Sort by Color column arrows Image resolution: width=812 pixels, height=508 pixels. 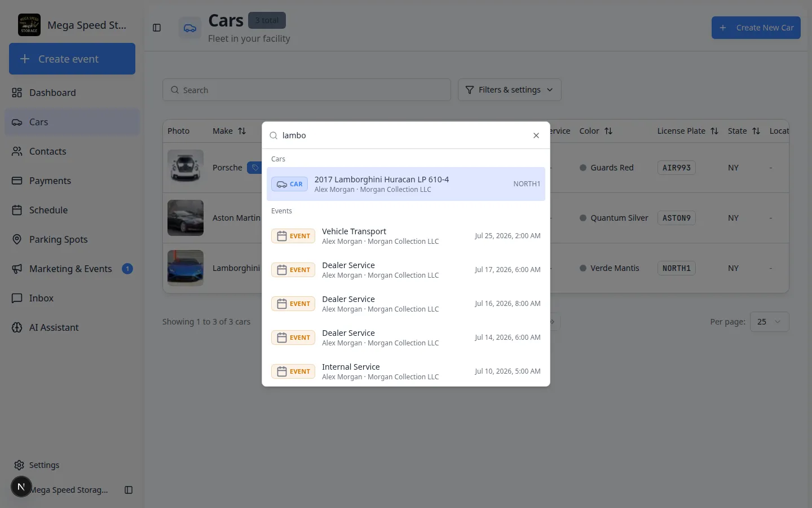(x=608, y=131)
